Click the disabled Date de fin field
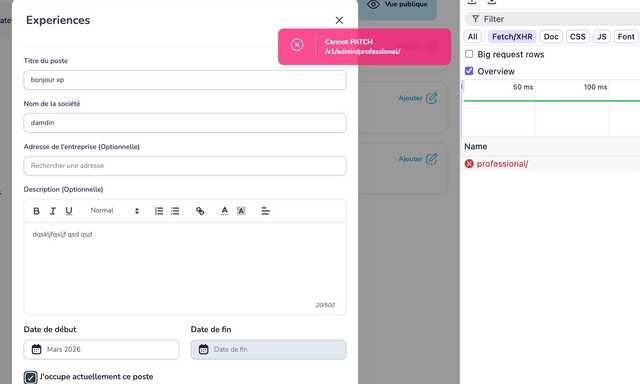This screenshot has width=640, height=384. (269, 349)
